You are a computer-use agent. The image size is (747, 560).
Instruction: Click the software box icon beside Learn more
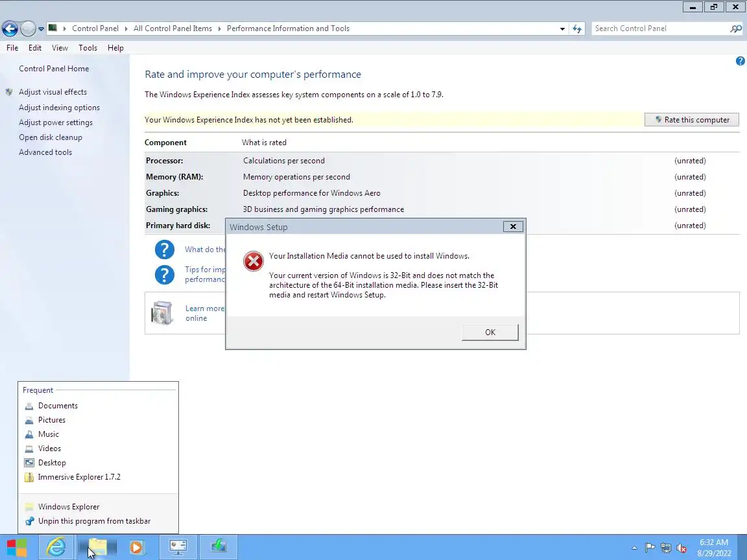click(x=162, y=313)
